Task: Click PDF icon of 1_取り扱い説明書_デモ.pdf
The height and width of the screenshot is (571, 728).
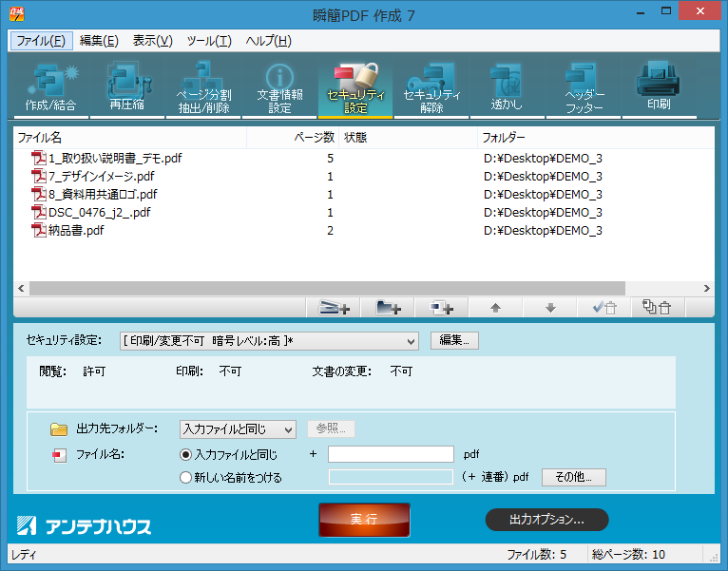Action: click(x=39, y=158)
